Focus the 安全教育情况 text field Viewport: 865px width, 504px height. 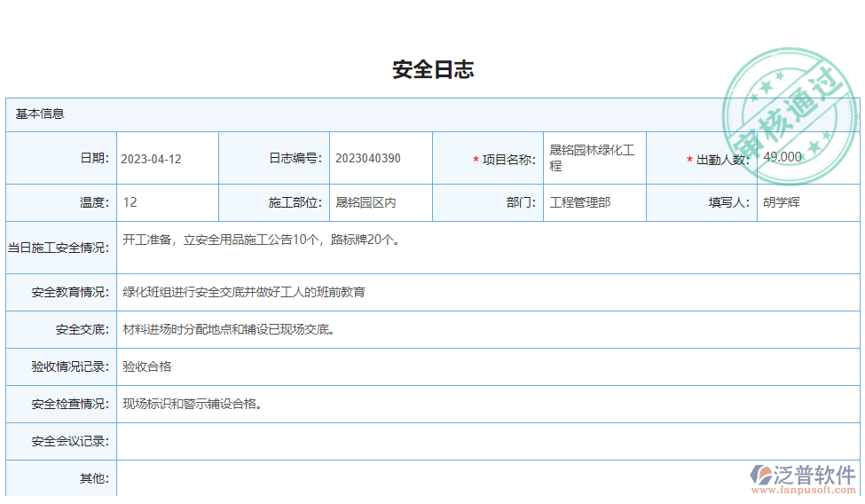[x=487, y=292]
